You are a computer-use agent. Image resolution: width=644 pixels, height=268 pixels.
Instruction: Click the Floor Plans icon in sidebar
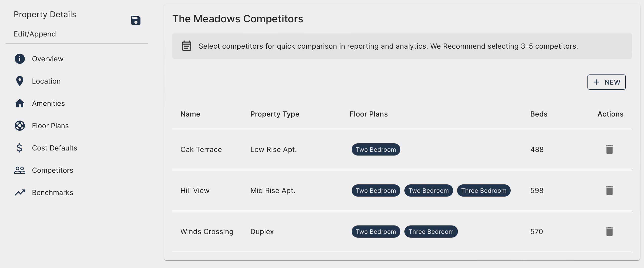click(x=20, y=126)
